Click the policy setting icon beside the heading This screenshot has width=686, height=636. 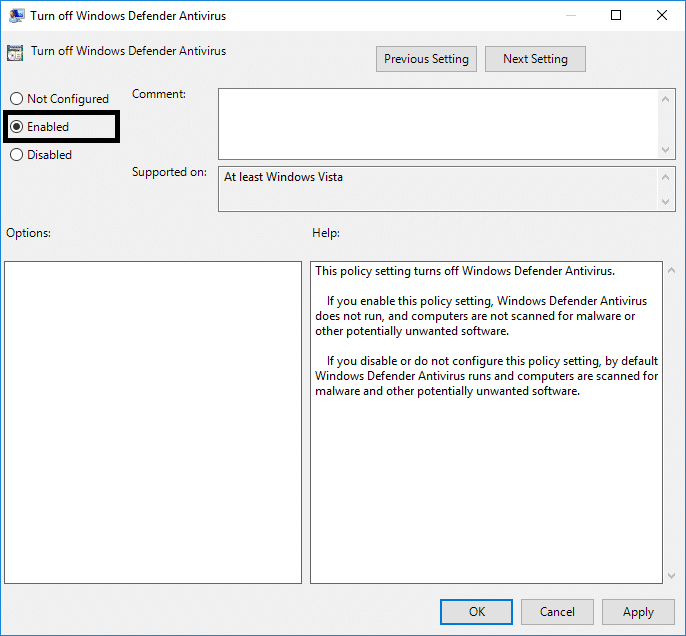tap(15, 52)
